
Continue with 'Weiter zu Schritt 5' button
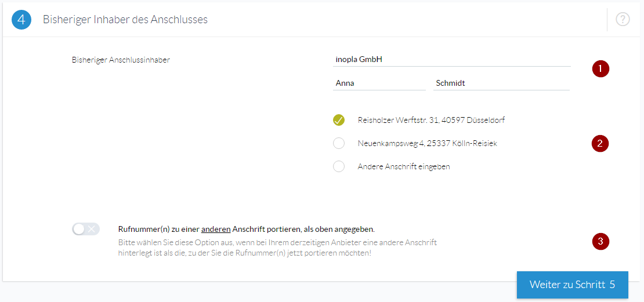click(x=573, y=285)
